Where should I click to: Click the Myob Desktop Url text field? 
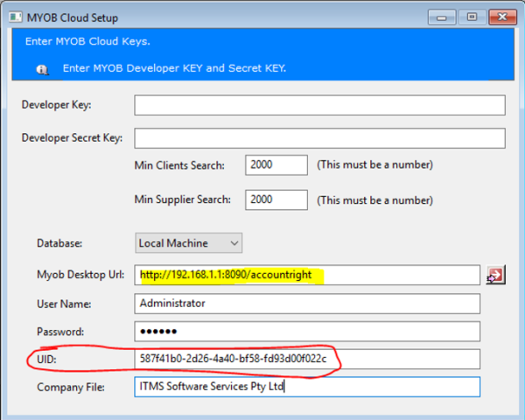coord(308,275)
